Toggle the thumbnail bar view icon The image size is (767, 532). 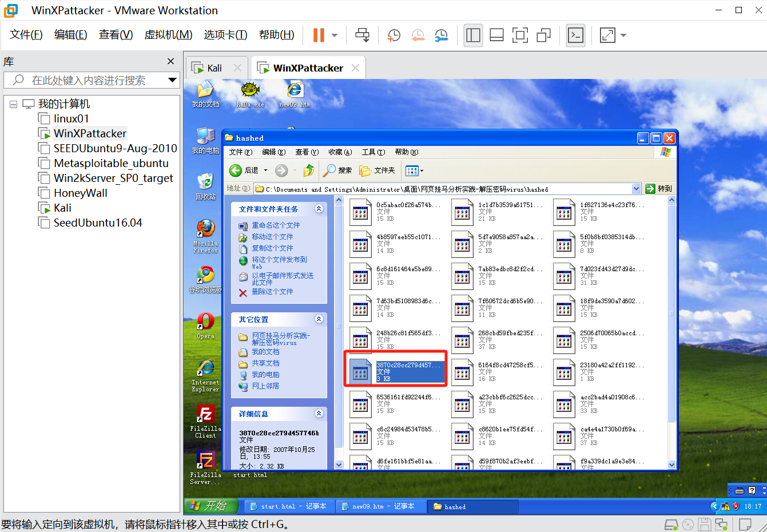click(496, 35)
